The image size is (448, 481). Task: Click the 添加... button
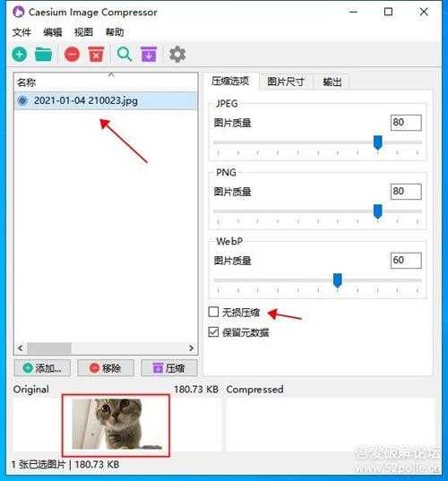click(x=42, y=368)
